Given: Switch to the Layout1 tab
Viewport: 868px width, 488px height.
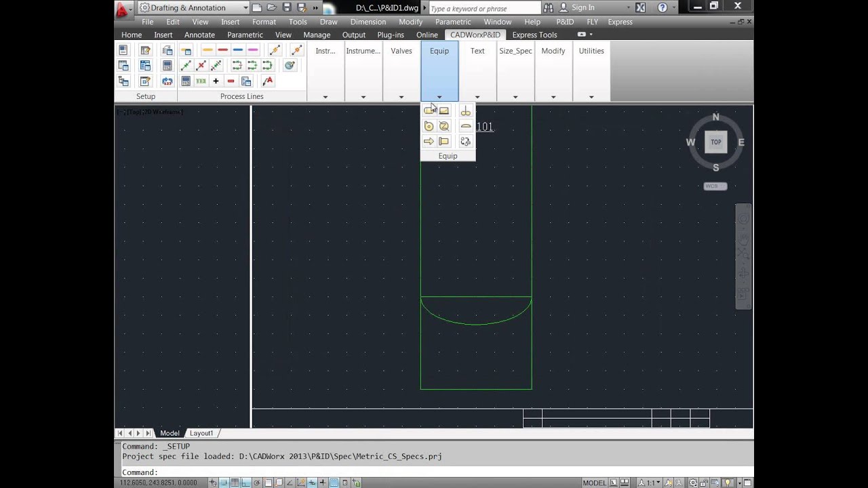Looking at the screenshot, I should [201, 433].
